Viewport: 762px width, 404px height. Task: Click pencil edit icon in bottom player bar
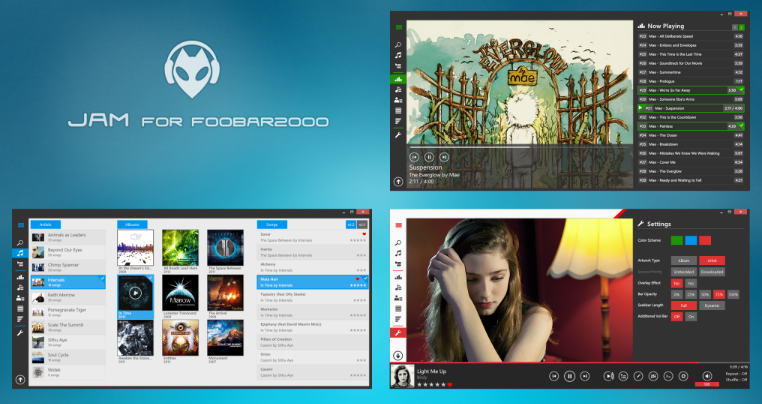point(639,376)
